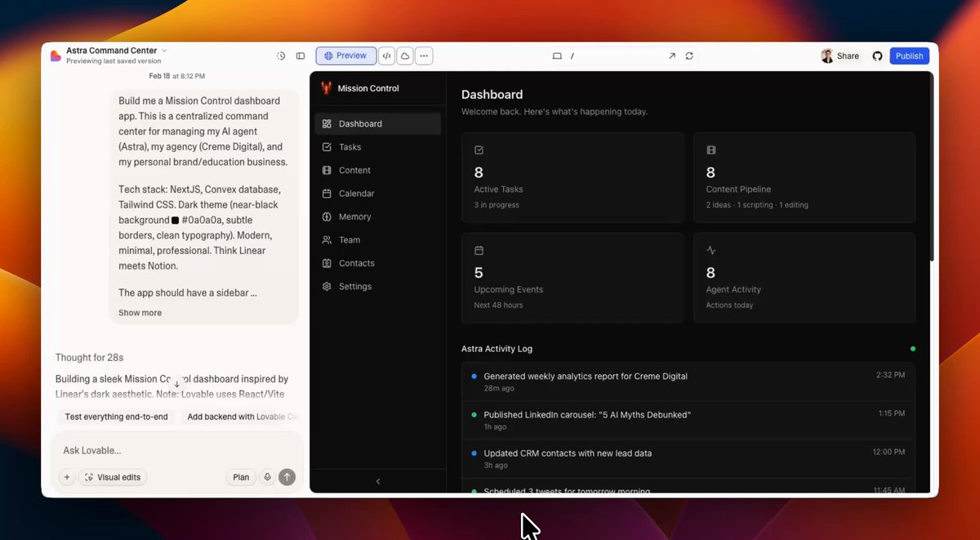Expand the 'Thought for 28s' section
The width and height of the screenshot is (980, 540).
point(89,358)
